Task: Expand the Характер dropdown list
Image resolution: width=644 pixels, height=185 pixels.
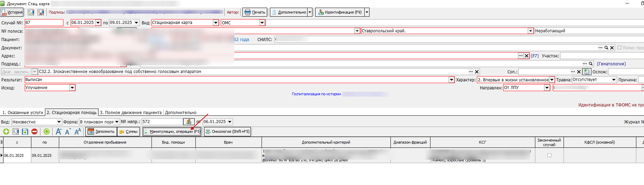Action: coord(552,80)
